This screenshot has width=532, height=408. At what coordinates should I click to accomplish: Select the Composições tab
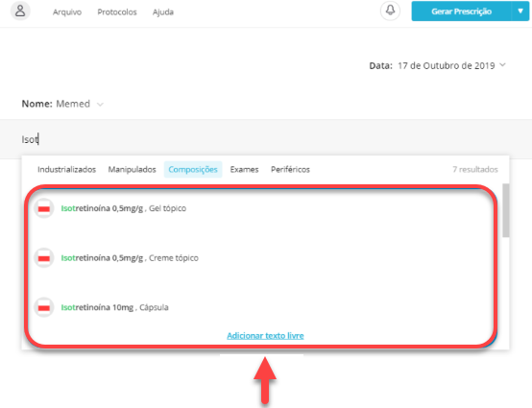click(x=193, y=169)
